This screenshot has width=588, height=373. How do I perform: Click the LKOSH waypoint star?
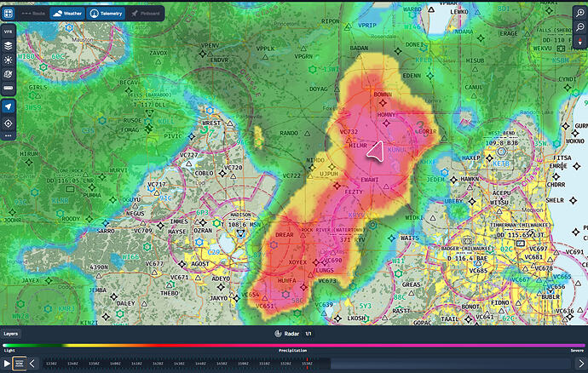pyautogui.click(x=337, y=318)
